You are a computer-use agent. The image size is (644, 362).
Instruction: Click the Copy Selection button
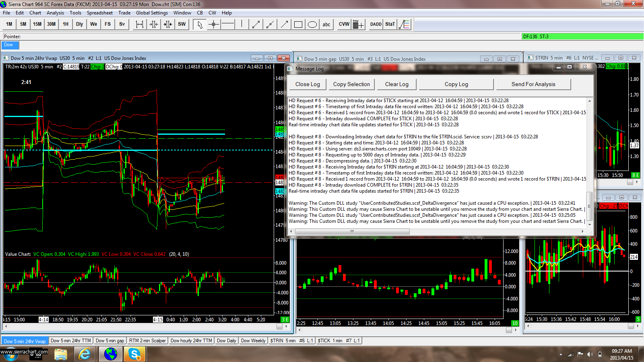click(351, 84)
